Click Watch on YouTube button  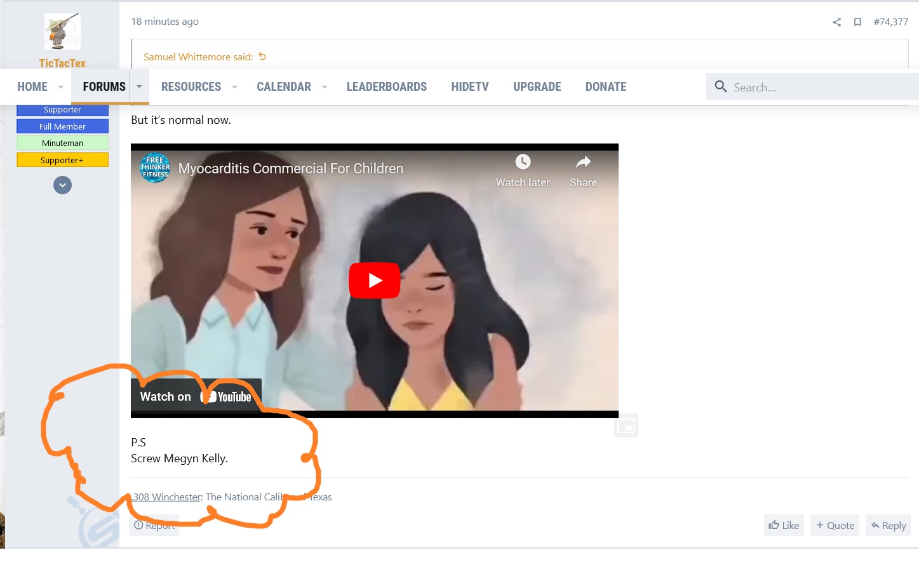click(196, 396)
